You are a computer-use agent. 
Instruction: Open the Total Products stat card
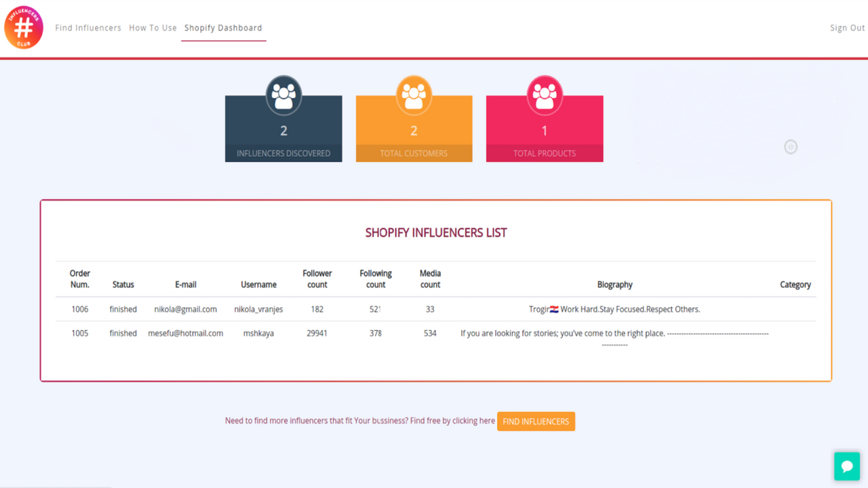coord(545,129)
